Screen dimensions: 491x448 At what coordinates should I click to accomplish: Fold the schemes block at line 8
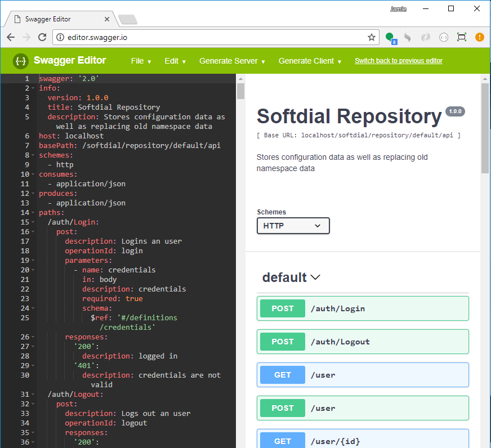coord(33,155)
